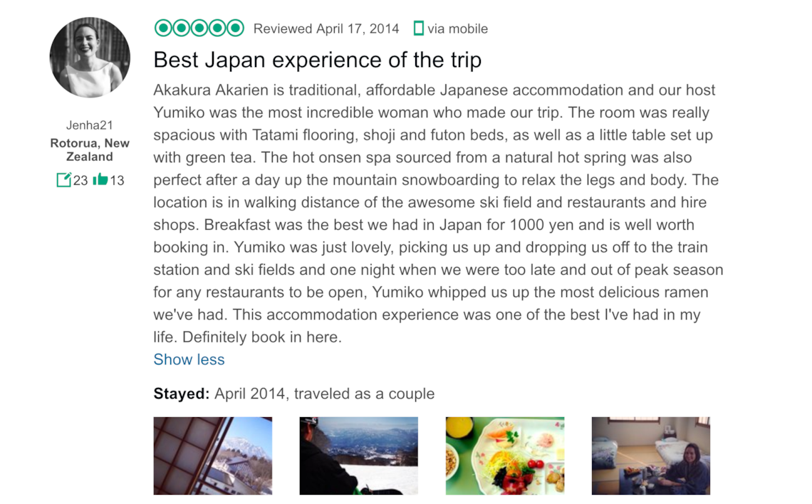Click the green mobile phone icon
The height and width of the screenshot is (504, 812).
(x=418, y=28)
